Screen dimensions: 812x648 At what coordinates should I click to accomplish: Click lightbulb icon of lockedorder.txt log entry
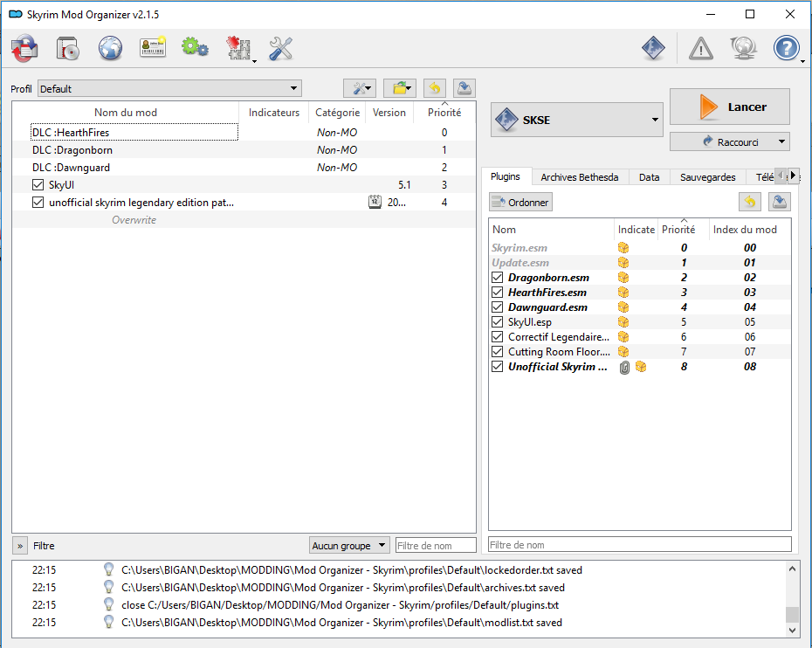[108, 569]
